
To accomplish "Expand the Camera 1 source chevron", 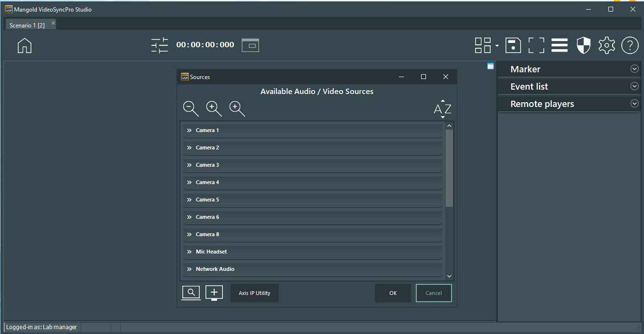I will [190, 131].
